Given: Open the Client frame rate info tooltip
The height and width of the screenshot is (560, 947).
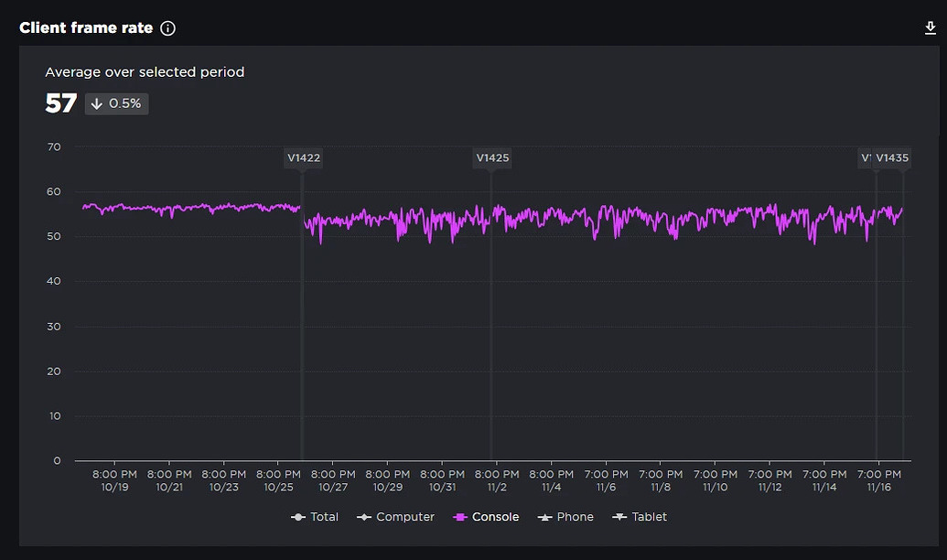Looking at the screenshot, I should click(167, 27).
